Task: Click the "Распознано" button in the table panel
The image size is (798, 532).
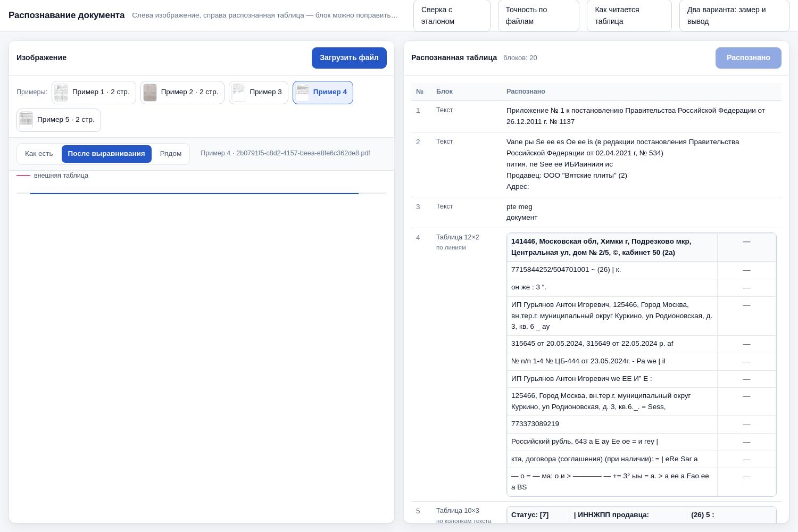Action: point(748,58)
